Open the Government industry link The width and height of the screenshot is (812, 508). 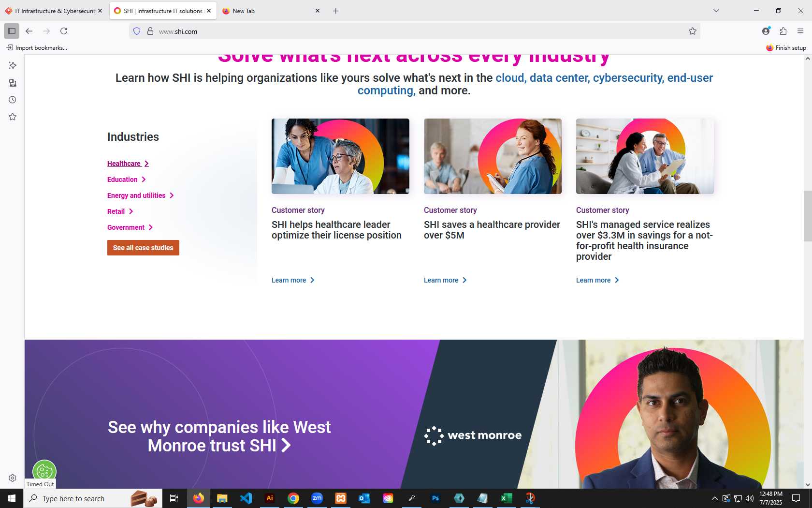130,227
